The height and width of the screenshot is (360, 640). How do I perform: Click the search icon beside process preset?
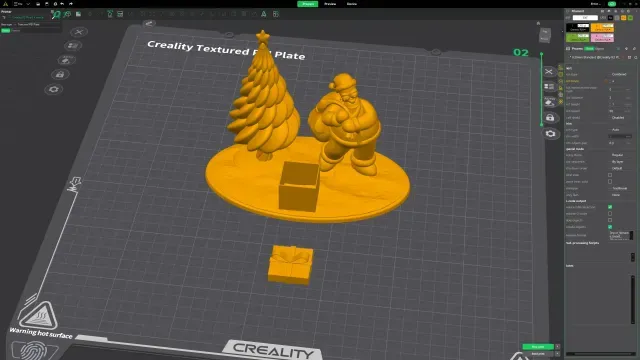pyautogui.click(x=636, y=58)
